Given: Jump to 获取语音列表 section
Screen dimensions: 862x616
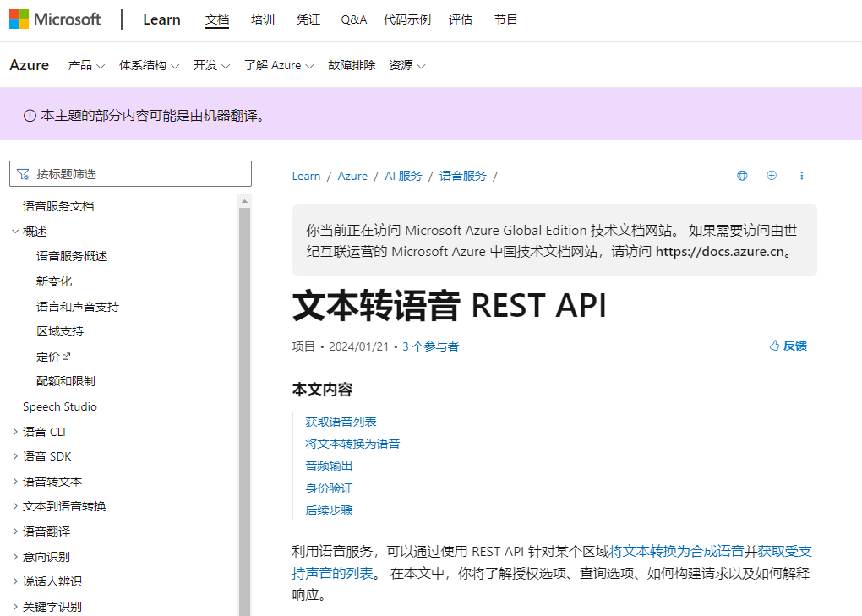Looking at the screenshot, I should point(341,422).
